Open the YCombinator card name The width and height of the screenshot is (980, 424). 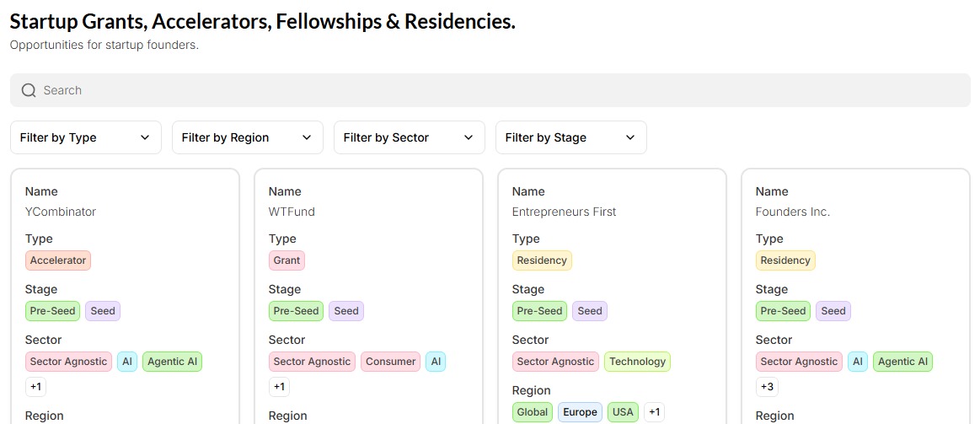pyautogui.click(x=61, y=212)
